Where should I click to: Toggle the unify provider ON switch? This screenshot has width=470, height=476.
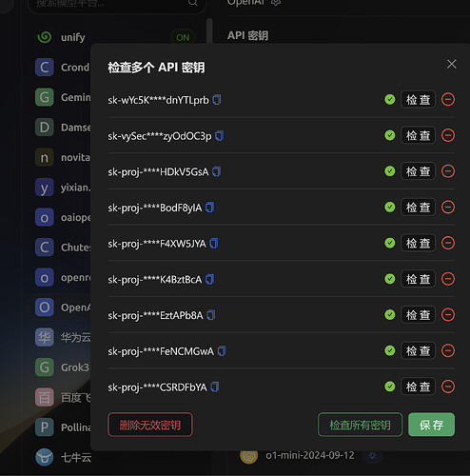[x=183, y=37]
